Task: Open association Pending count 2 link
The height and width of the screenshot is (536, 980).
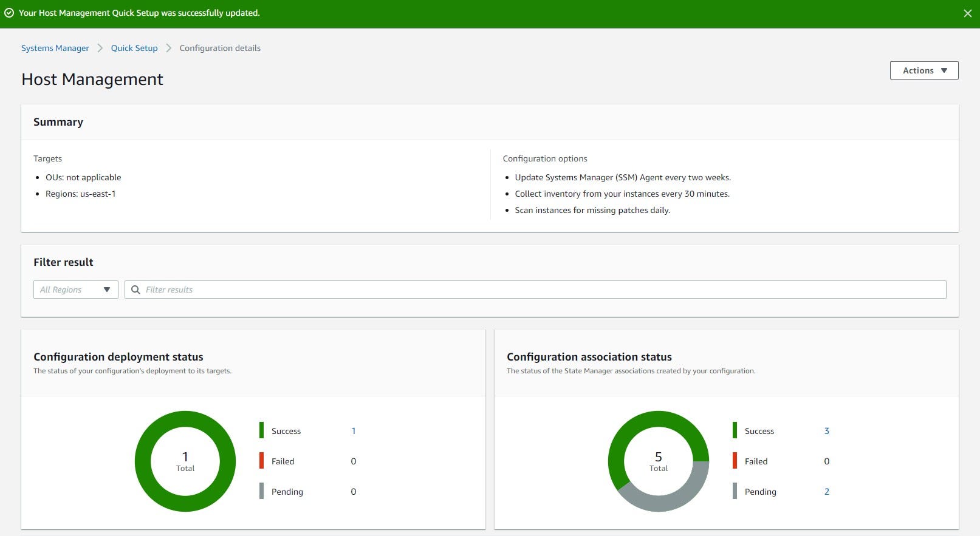Action: coord(827,492)
